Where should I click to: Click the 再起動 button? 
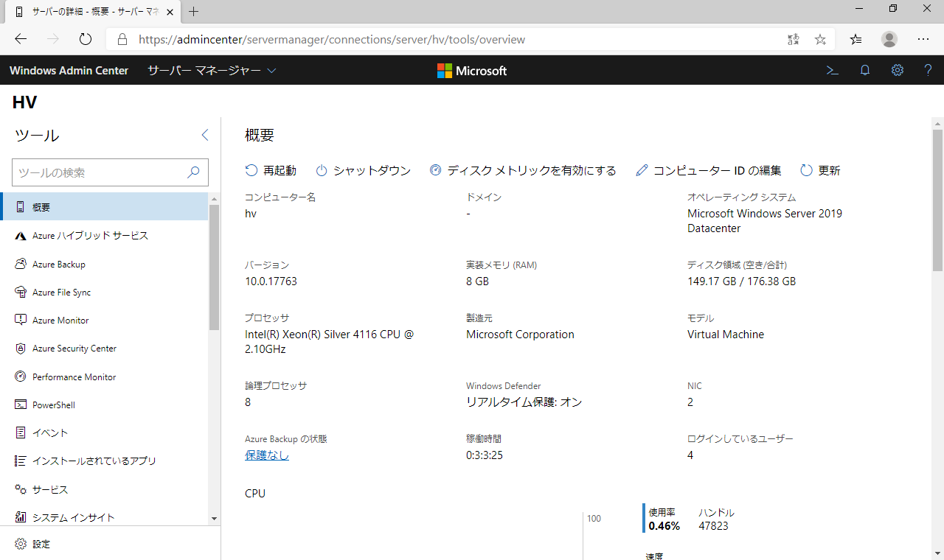tap(271, 170)
